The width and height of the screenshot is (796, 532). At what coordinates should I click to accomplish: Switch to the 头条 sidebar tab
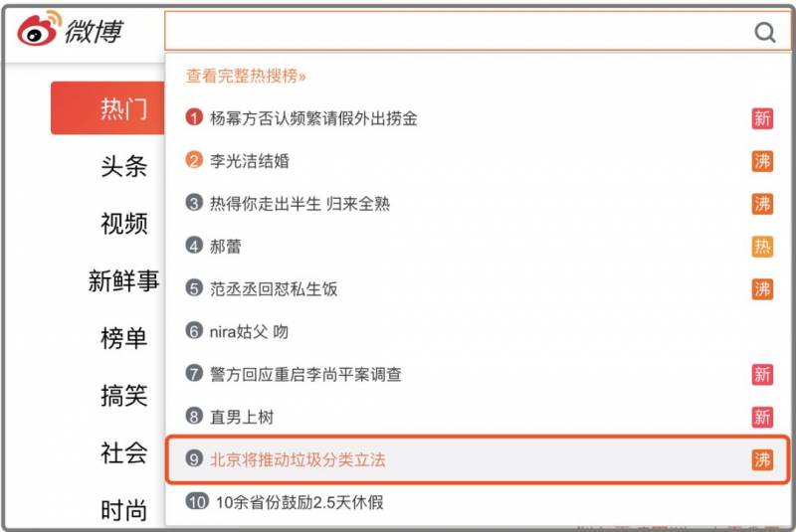124,166
